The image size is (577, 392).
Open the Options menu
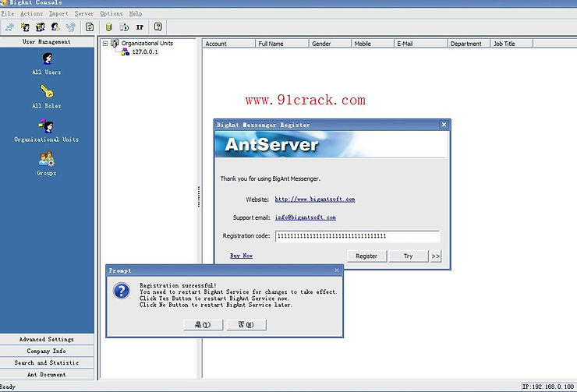(x=112, y=13)
